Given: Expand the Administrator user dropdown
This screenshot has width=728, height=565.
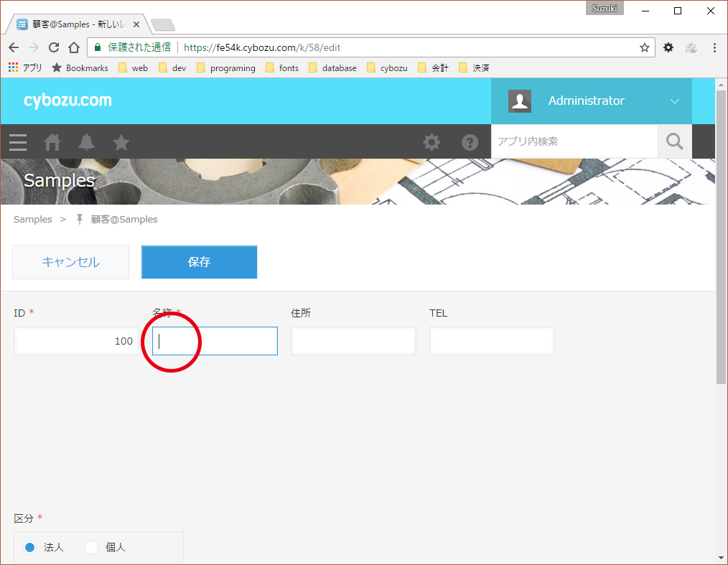Looking at the screenshot, I should [x=675, y=101].
